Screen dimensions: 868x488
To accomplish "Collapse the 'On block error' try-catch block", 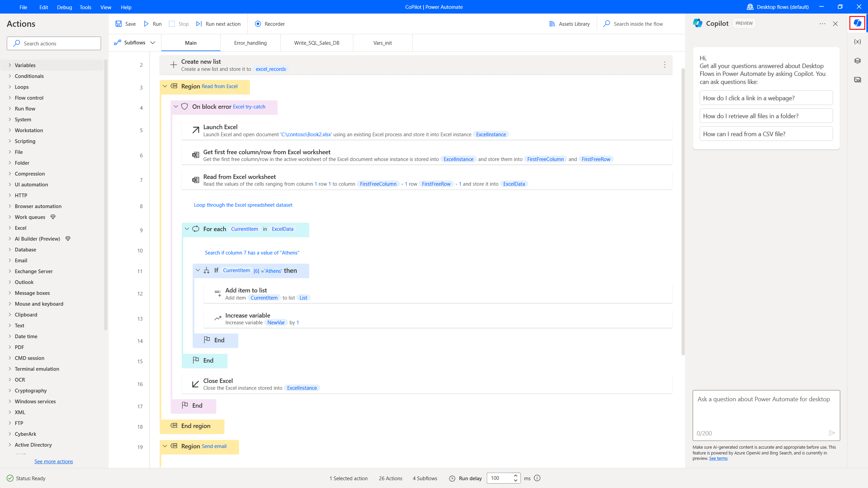I will (176, 106).
